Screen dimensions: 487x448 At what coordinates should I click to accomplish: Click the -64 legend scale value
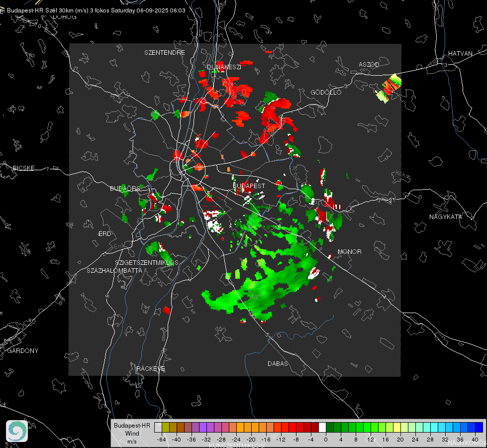(x=162, y=440)
